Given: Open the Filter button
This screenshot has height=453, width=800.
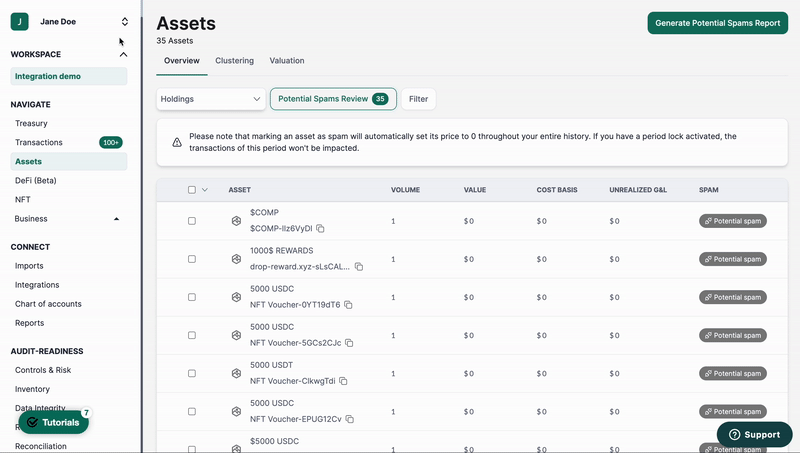Looking at the screenshot, I should (418, 99).
